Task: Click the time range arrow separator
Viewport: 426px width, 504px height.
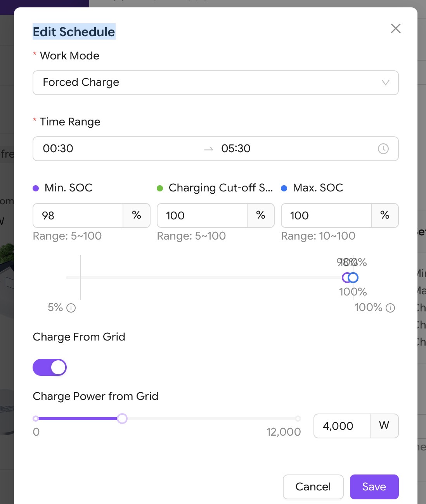Action: click(209, 149)
